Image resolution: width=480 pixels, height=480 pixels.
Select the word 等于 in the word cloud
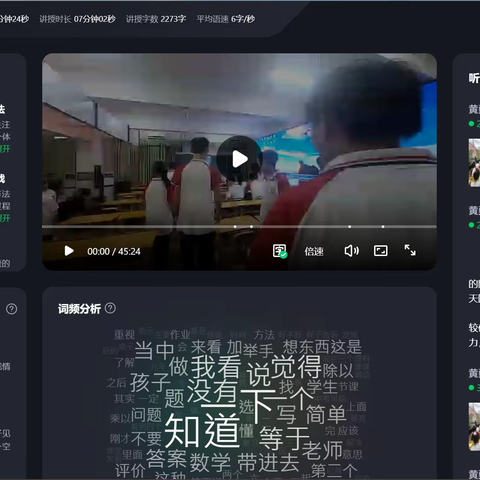(x=284, y=438)
